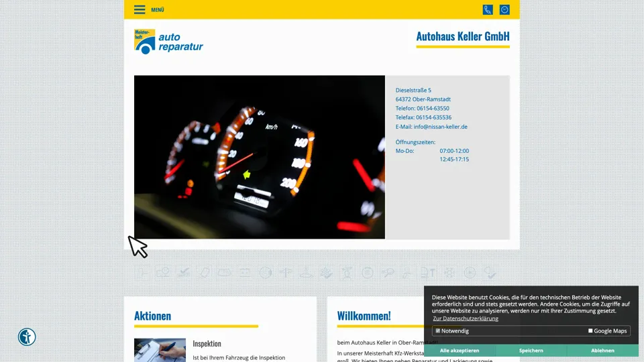Click the Inspektion heading link
644x362 pixels.
(207, 343)
